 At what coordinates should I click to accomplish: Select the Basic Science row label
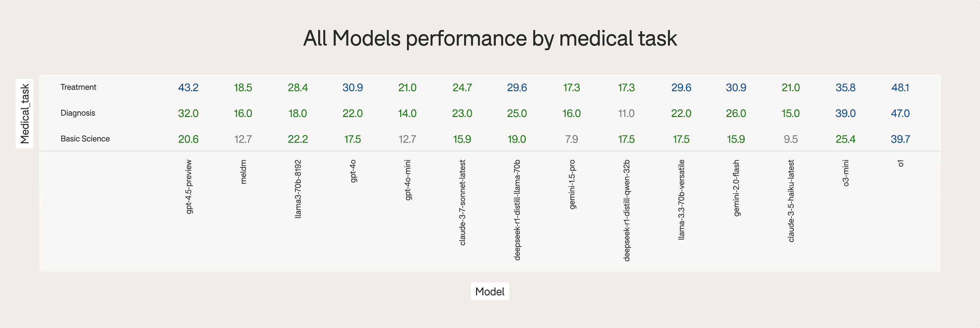tap(85, 139)
